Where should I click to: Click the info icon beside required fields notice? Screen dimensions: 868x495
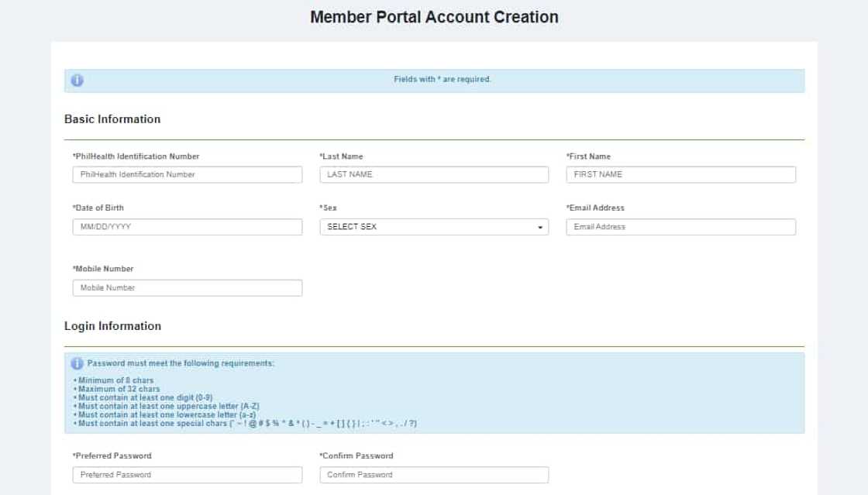[x=77, y=81]
